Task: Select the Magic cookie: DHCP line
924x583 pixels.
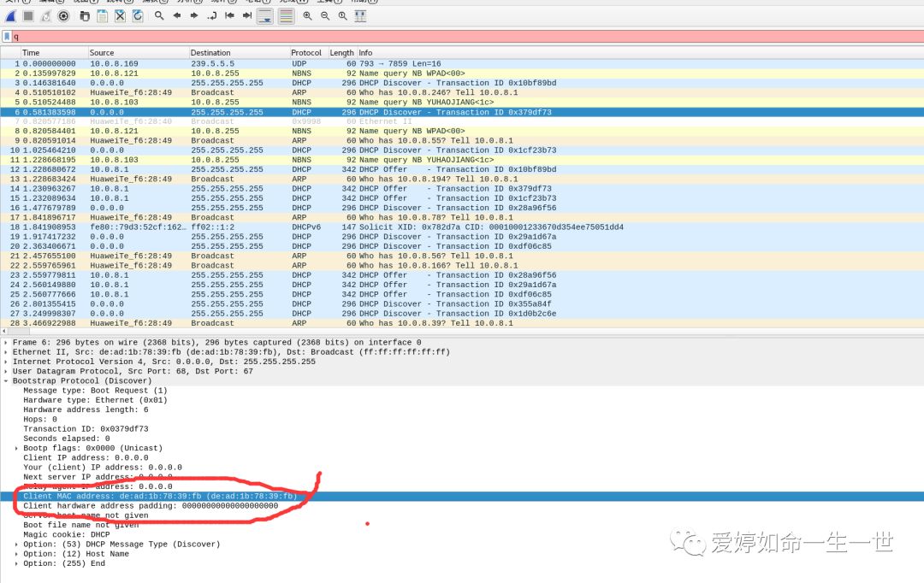Action: click(67, 535)
